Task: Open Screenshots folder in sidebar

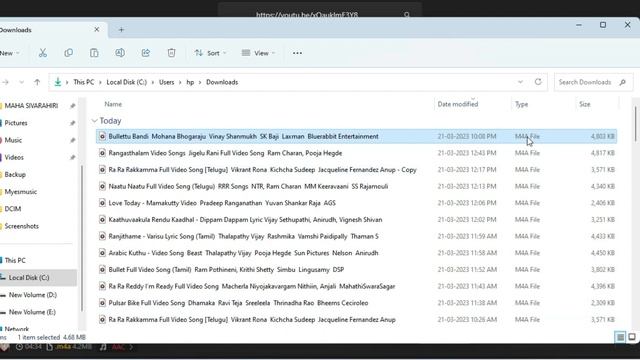Action: (x=22, y=226)
